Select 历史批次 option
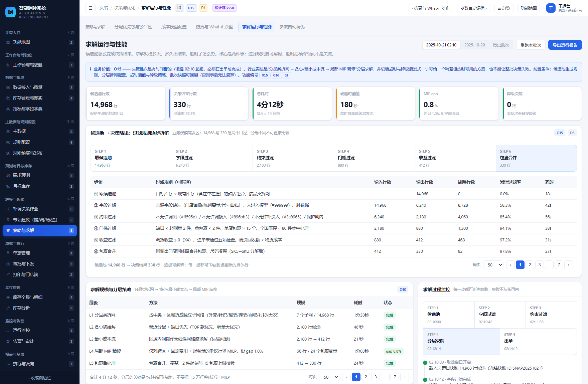The image size is (588, 384). coord(501,45)
